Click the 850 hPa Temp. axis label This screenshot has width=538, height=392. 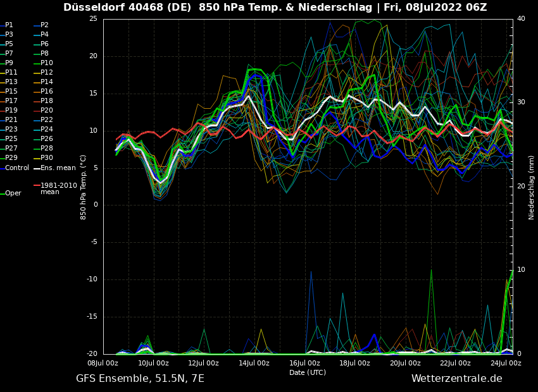point(84,187)
